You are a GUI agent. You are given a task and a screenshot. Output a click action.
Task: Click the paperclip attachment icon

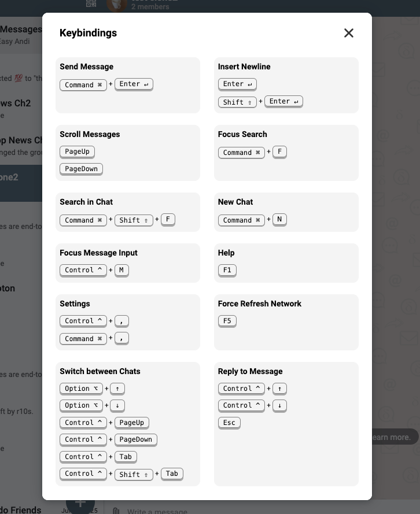pos(116,511)
